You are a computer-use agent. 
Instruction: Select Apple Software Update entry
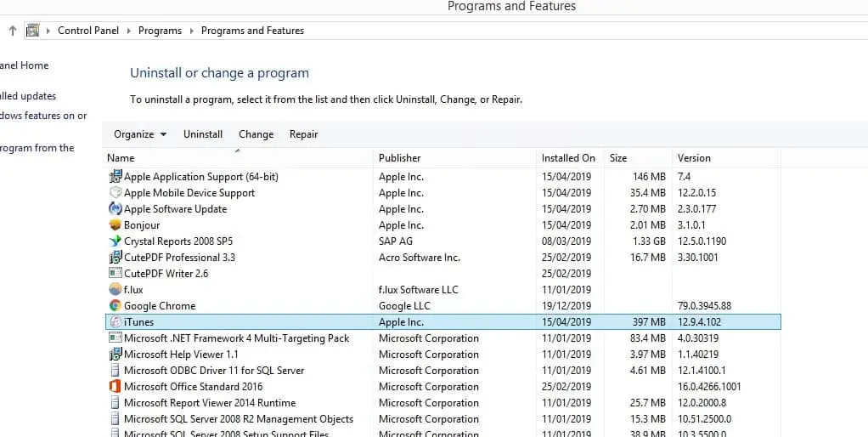[x=176, y=209]
